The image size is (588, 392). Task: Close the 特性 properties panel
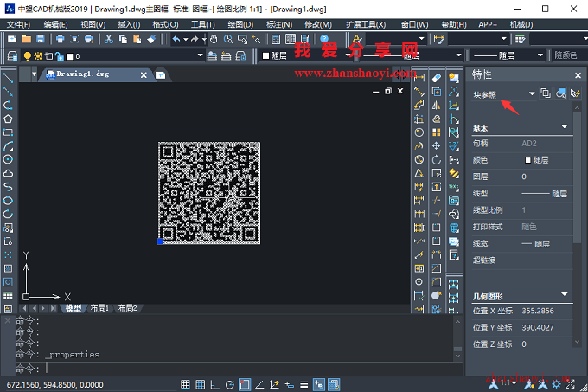coord(578,75)
